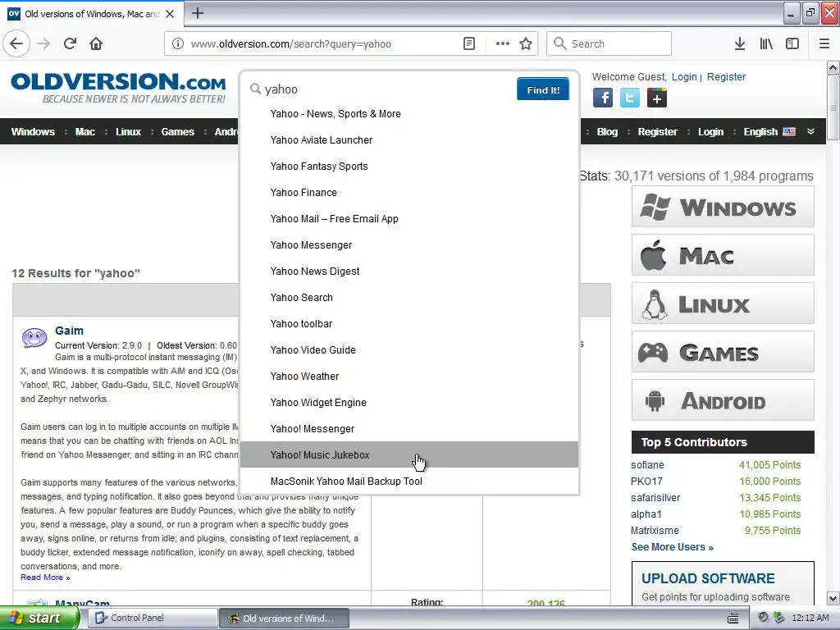Click the OLDVERSION.COM logo

(118, 88)
